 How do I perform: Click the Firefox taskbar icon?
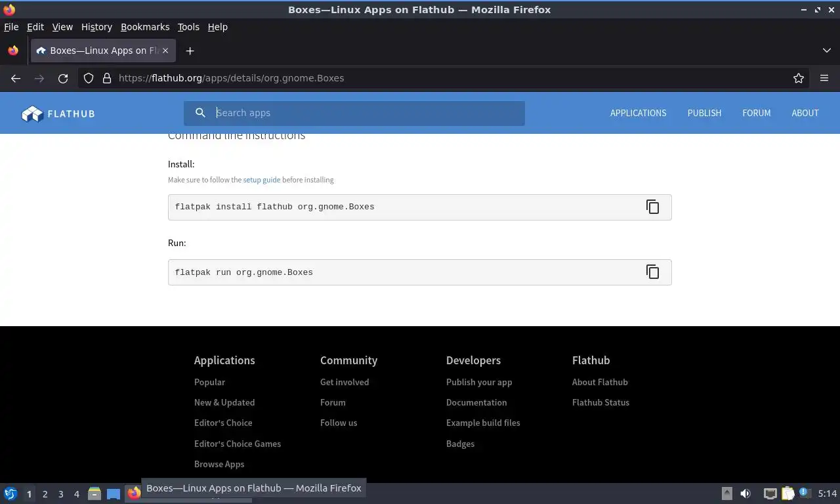pos(134,493)
